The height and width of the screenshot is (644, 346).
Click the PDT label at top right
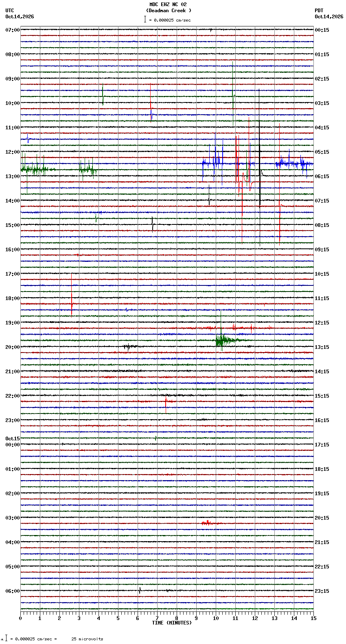(319, 11)
